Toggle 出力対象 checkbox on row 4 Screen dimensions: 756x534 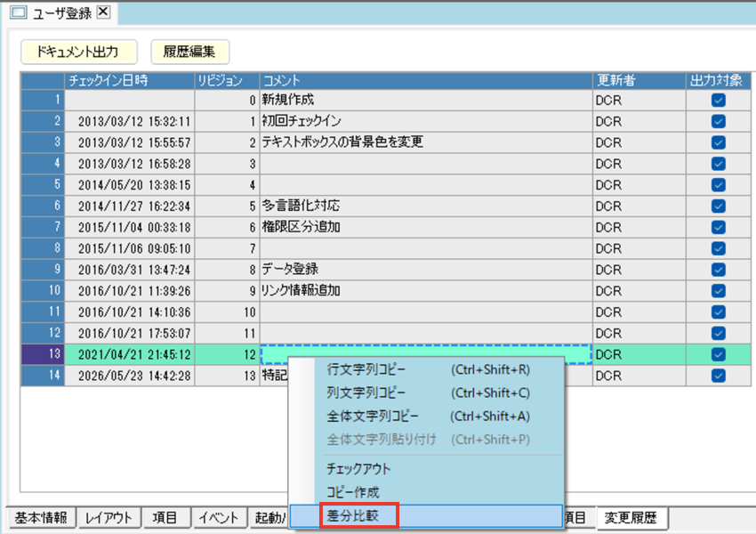(x=718, y=164)
